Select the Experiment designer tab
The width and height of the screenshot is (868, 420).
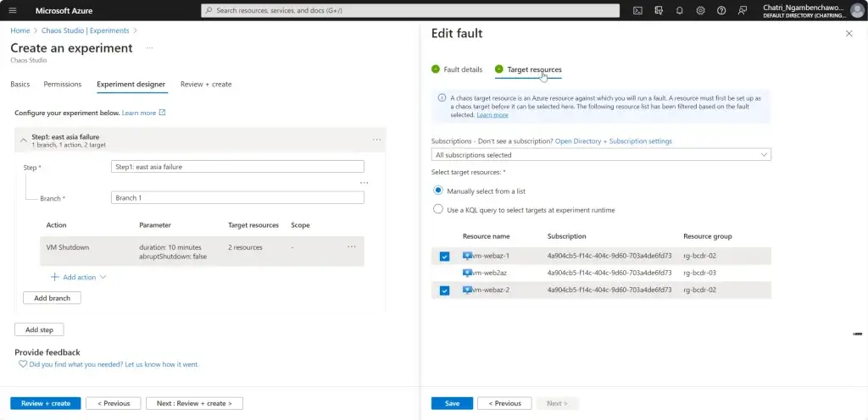[131, 85]
